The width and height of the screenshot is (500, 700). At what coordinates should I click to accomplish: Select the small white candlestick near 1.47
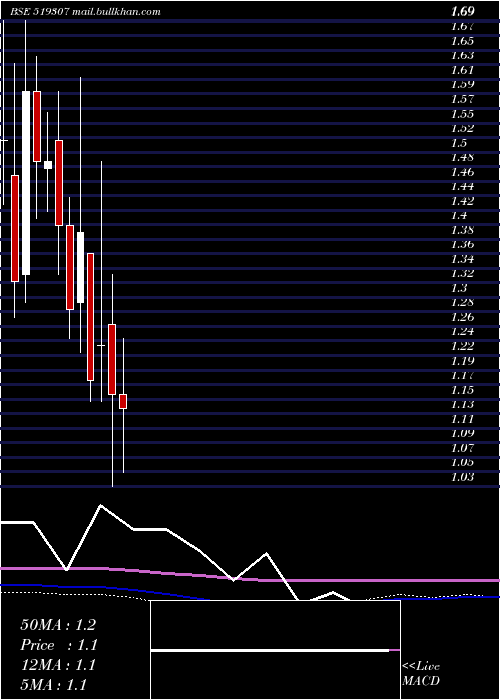[48, 165]
